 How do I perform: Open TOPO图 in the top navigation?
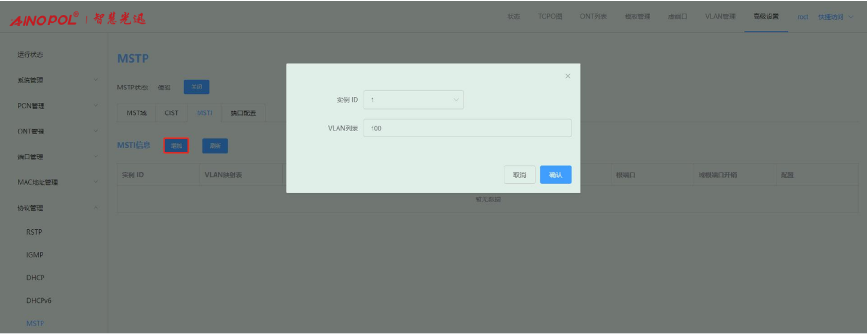click(x=550, y=17)
